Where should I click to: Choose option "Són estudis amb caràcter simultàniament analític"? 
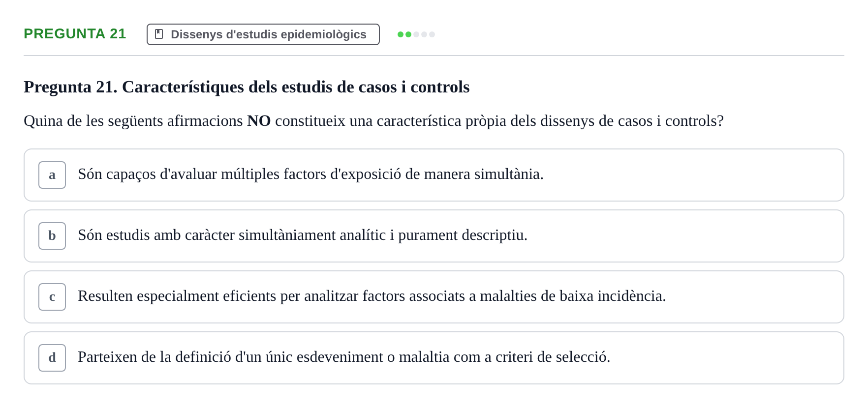pos(434,236)
